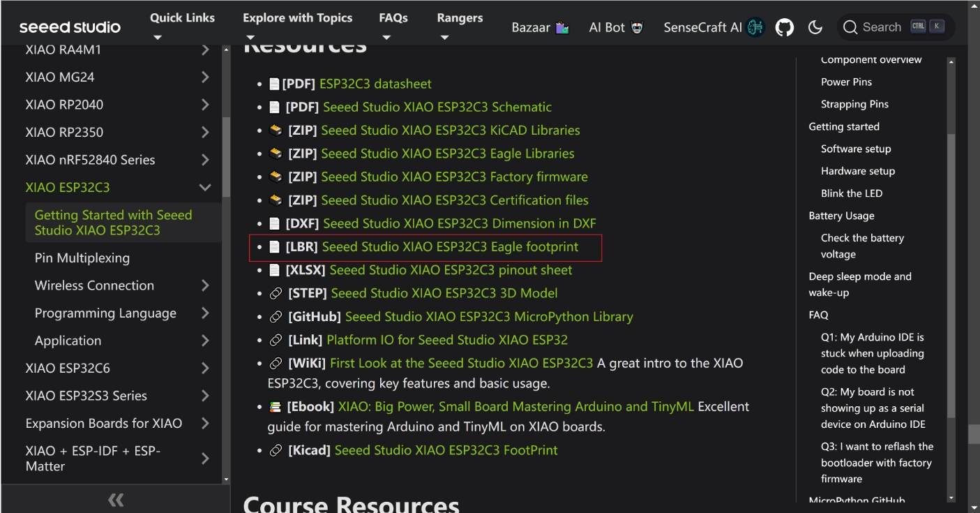Open Bazaar store link

point(541,28)
